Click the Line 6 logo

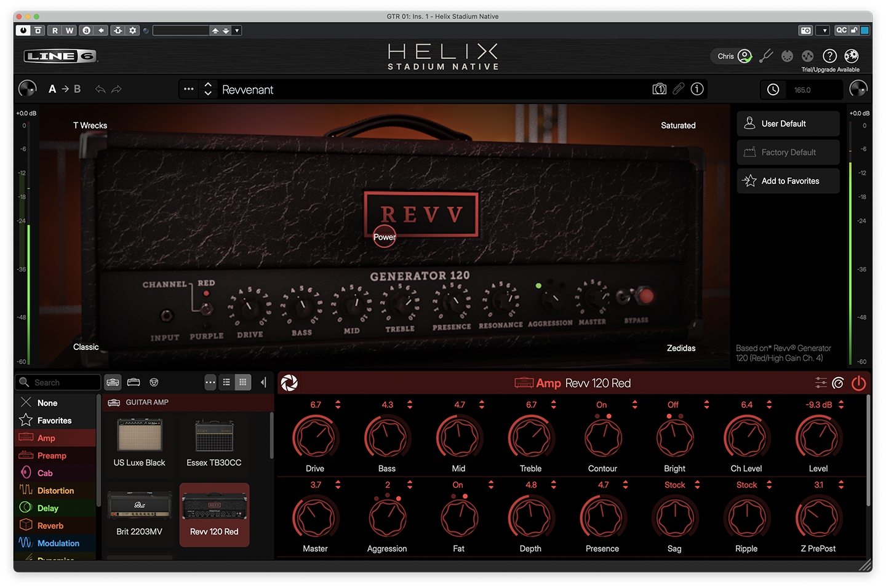(60, 57)
